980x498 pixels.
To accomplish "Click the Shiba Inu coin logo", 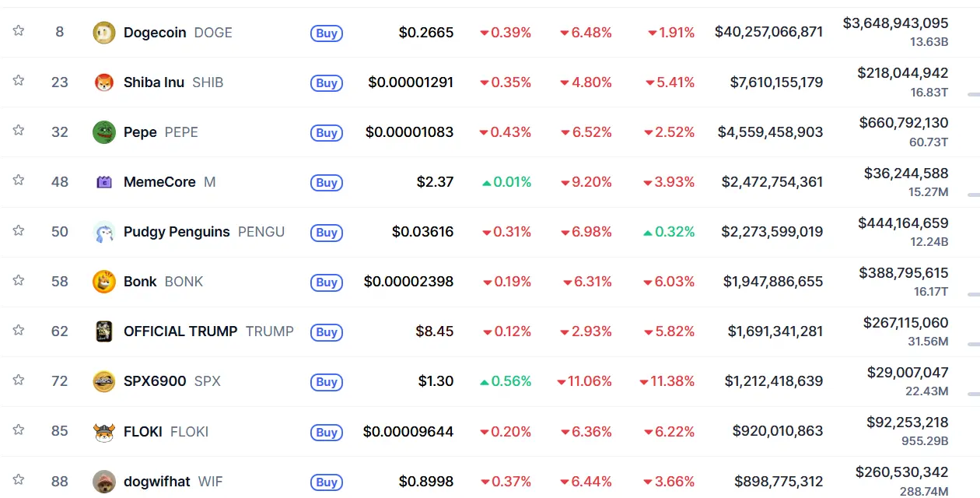I will (103, 82).
